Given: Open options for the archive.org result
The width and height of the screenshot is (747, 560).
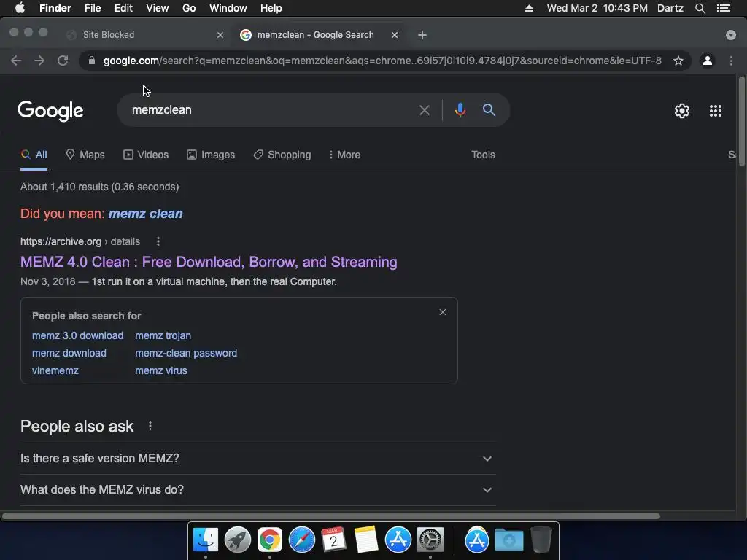Looking at the screenshot, I should click(158, 241).
